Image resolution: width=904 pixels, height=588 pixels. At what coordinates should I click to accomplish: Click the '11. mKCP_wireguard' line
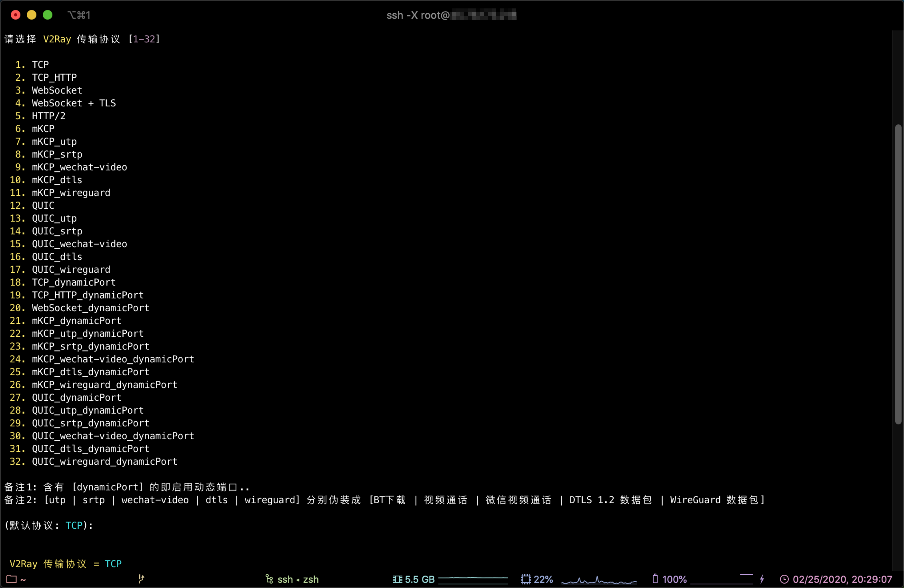[x=60, y=193]
